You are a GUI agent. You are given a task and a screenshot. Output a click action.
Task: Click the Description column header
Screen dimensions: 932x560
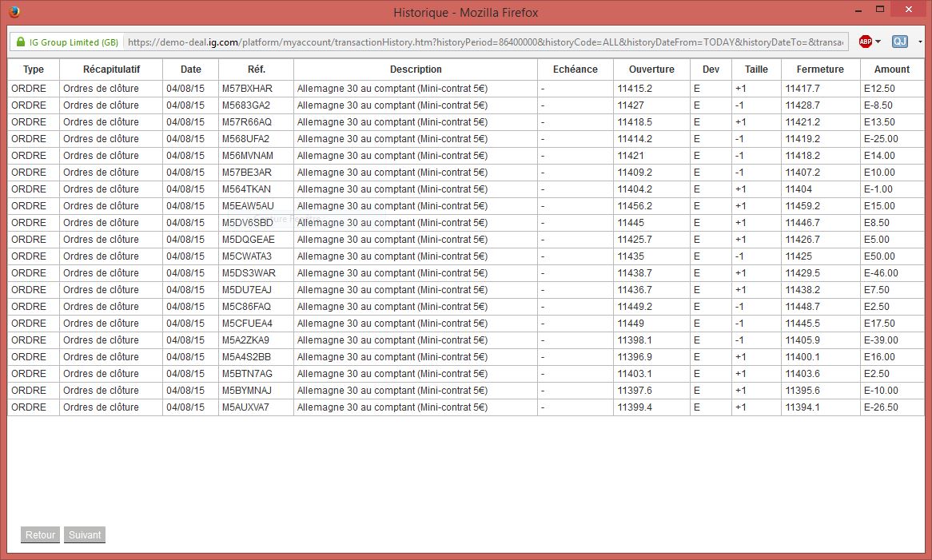click(416, 70)
